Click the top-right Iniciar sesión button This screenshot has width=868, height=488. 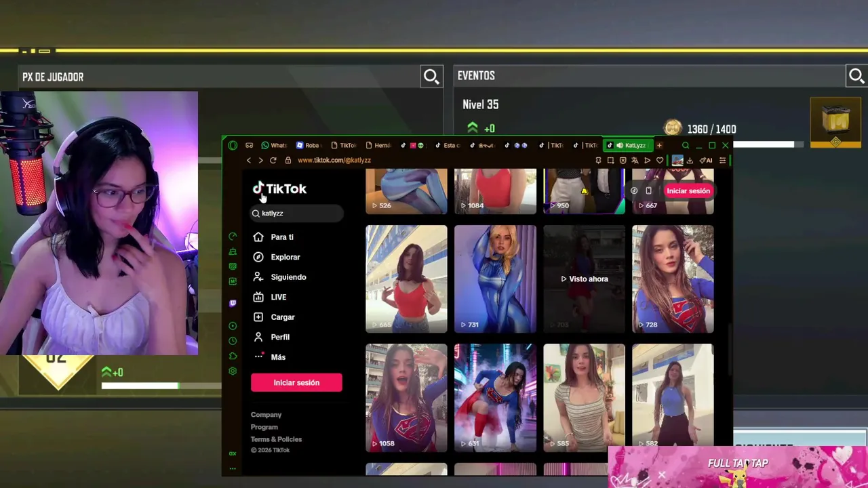pos(688,190)
